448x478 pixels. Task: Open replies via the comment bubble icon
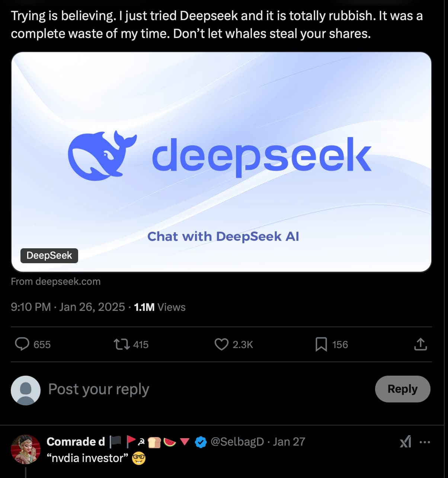click(x=22, y=344)
